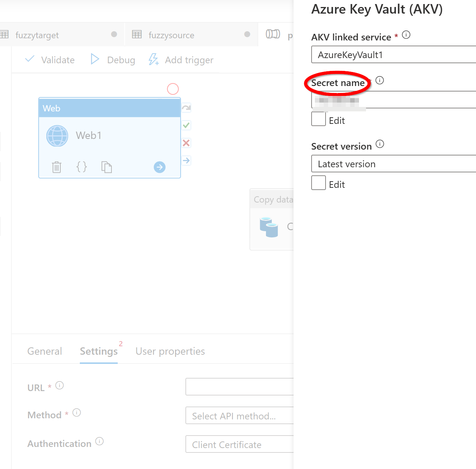
Task: Select the red failure output connector
Action: (186, 143)
